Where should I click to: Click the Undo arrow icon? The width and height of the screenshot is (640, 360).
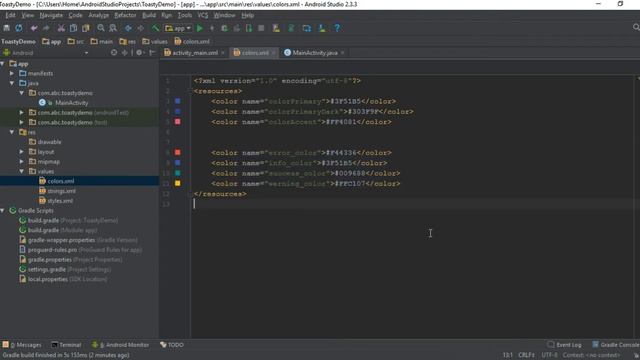click(x=34, y=28)
